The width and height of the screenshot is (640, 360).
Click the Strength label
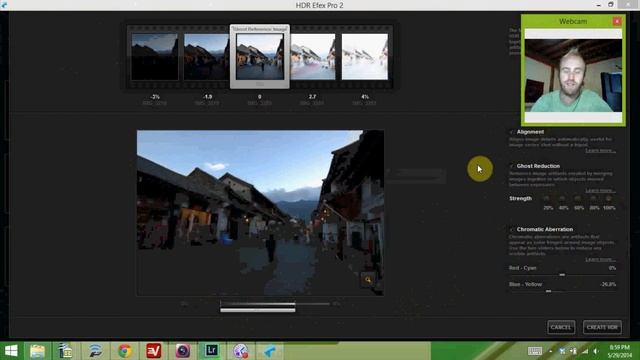click(x=520, y=198)
